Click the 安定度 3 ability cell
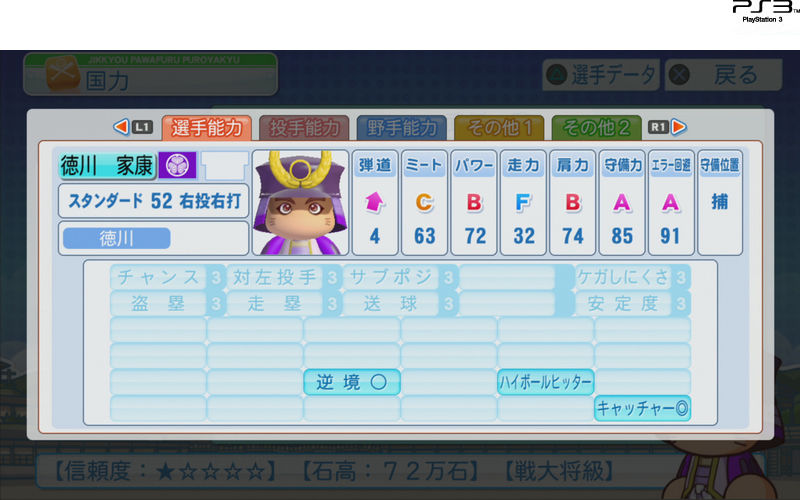Screen dimensions: 800x500 click(x=632, y=304)
